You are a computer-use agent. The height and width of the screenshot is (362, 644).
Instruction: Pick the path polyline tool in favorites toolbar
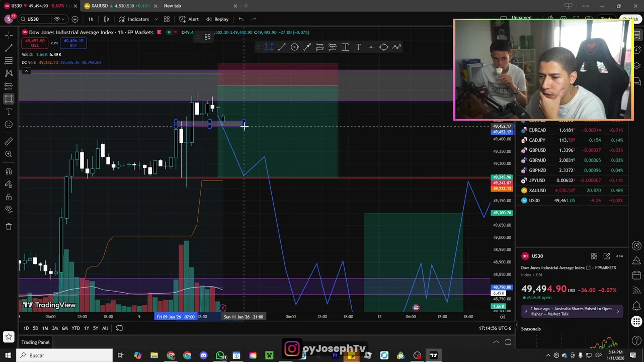coord(396,47)
